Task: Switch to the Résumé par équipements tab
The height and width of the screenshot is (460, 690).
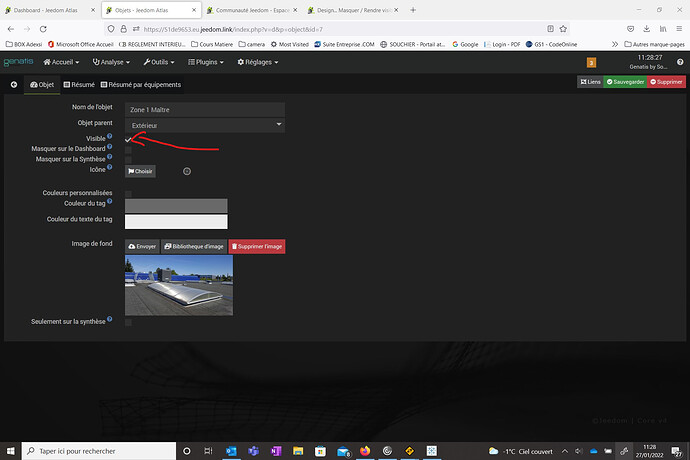Action: (x=141, y=85)
